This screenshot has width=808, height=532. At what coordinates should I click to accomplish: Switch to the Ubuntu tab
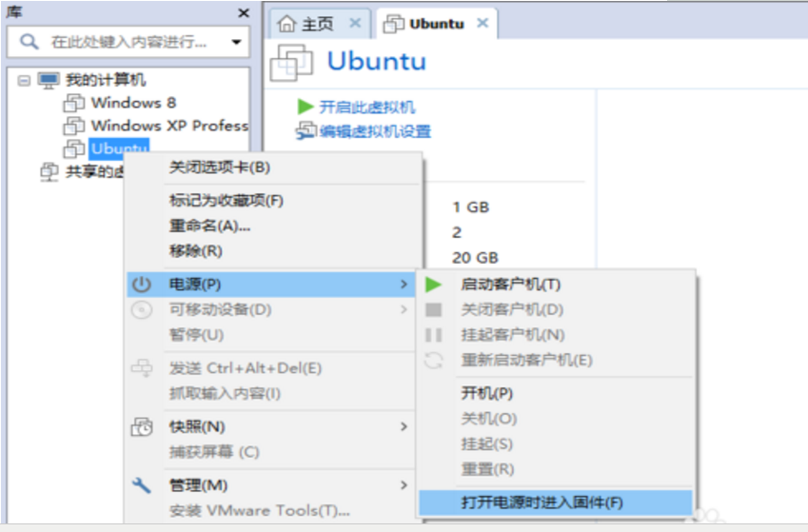[437, 24]
